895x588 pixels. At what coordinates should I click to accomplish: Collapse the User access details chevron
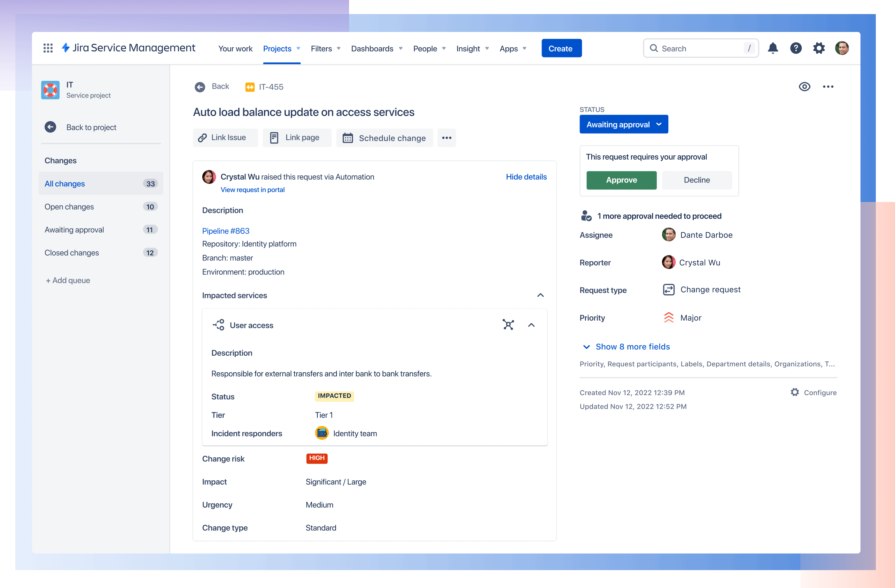[532, 325]
